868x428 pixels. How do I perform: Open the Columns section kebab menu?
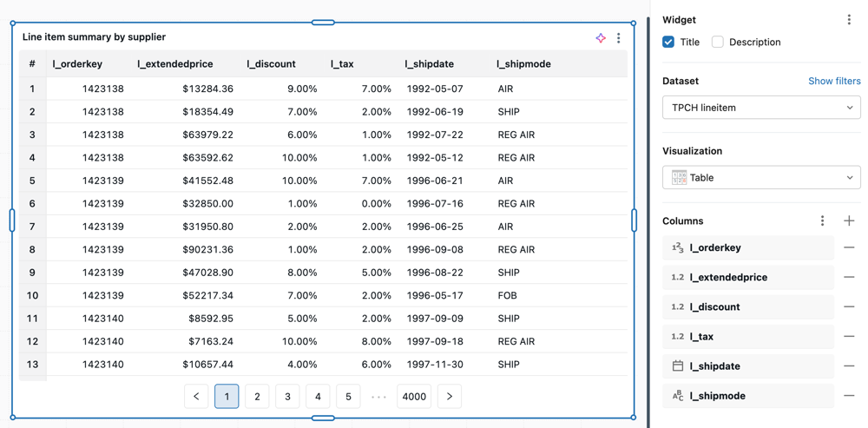pos(823,221)
